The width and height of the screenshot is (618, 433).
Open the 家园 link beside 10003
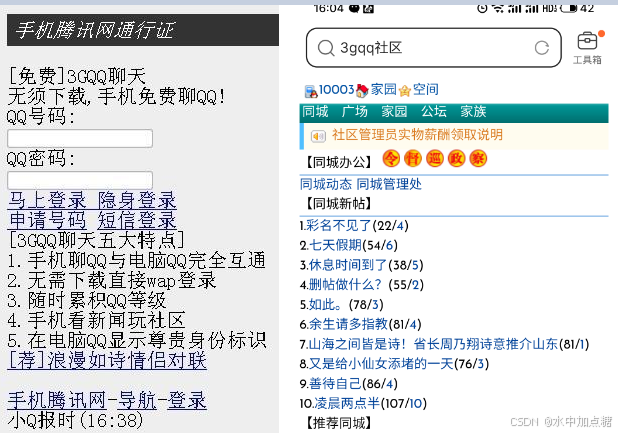pyautogui.click(x=383, y=90)
